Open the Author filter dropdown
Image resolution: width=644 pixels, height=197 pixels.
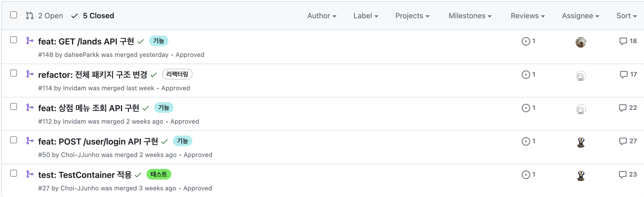pyautogui.click(x=322, y=16)
